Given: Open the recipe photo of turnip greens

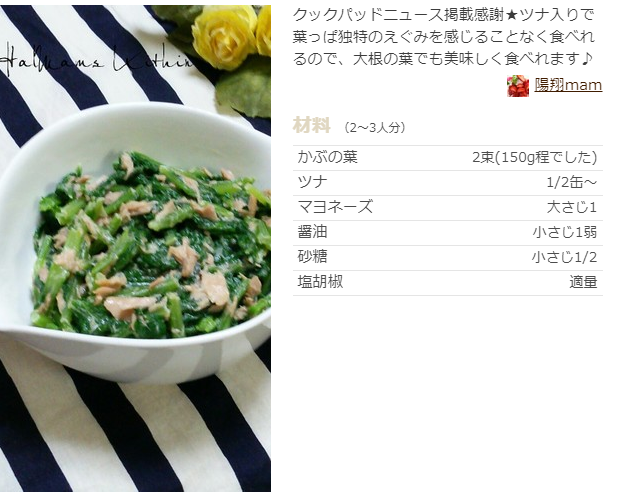Looking at the screenshot, I should 135,248.
